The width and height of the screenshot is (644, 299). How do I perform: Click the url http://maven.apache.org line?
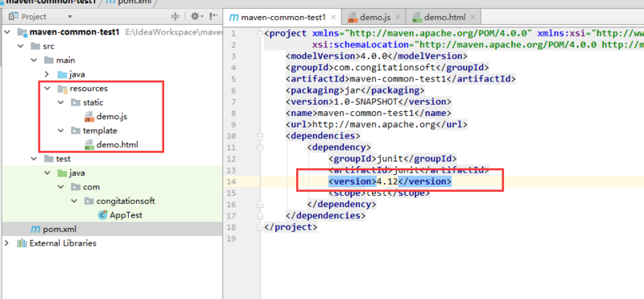click(x=376, y=124)
